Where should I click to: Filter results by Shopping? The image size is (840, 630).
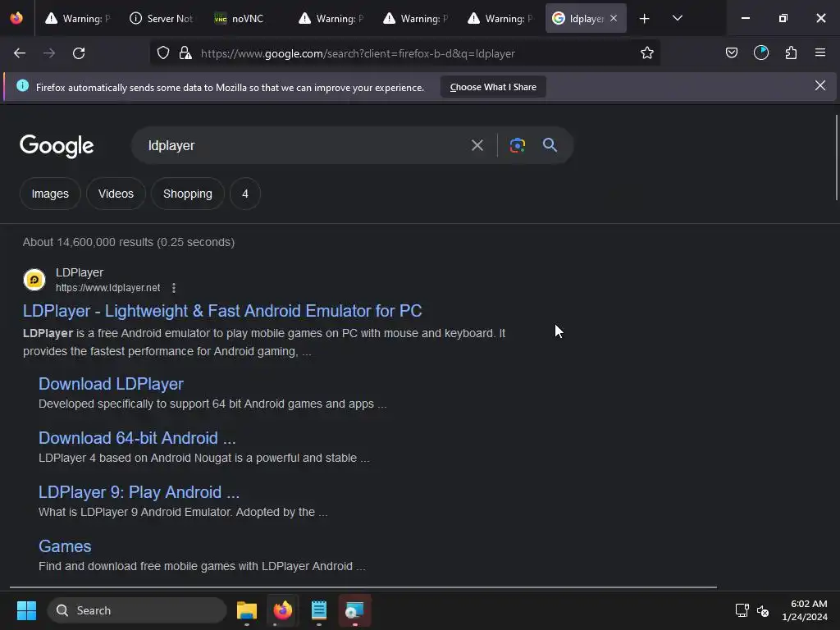point(188,194)
